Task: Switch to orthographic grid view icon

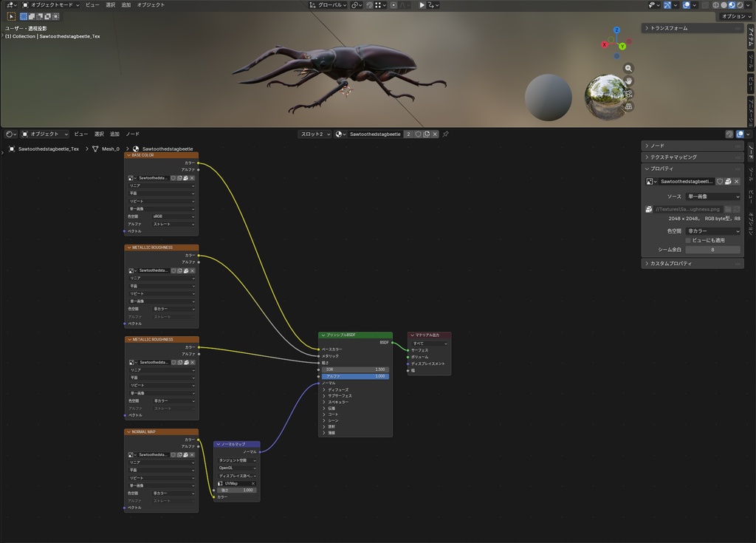Action: point(628,106)
